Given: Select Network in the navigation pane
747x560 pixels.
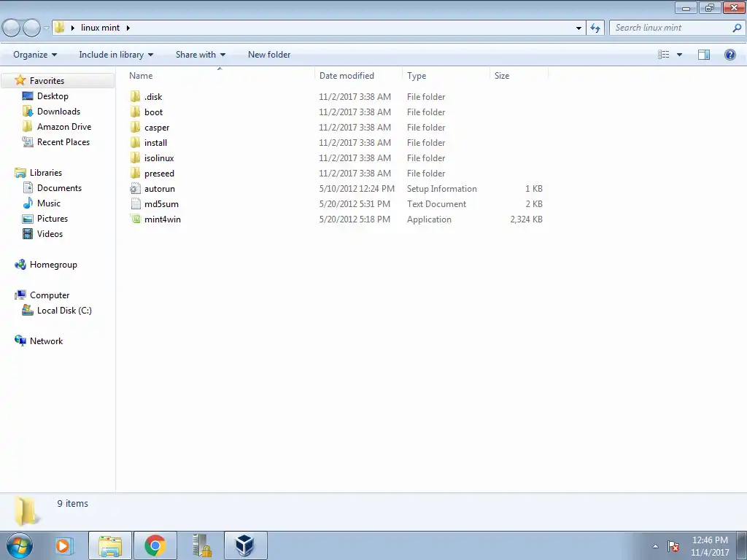Looking at the screenshot, I should tap(46, 341).
